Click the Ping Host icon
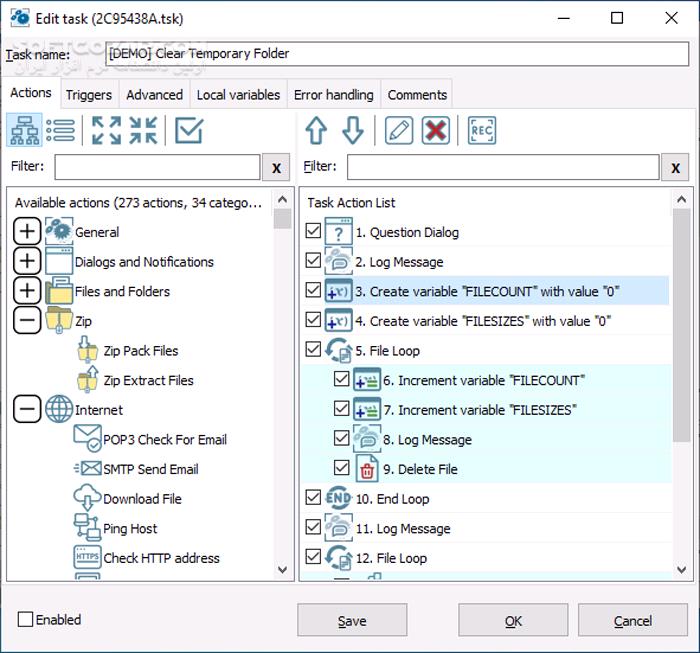Image resolution: width=700 pixels, height=653 pixels. point(87,527)
